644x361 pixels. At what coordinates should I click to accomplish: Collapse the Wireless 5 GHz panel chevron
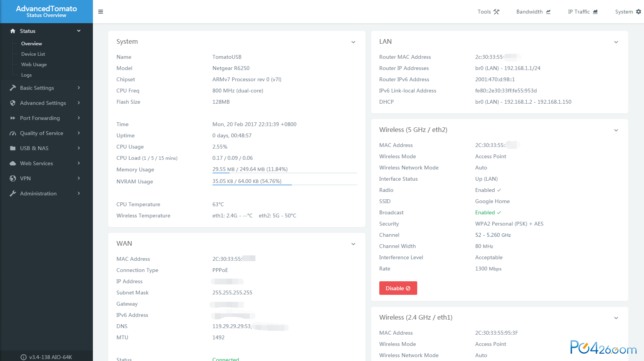(x=616, y=130)
